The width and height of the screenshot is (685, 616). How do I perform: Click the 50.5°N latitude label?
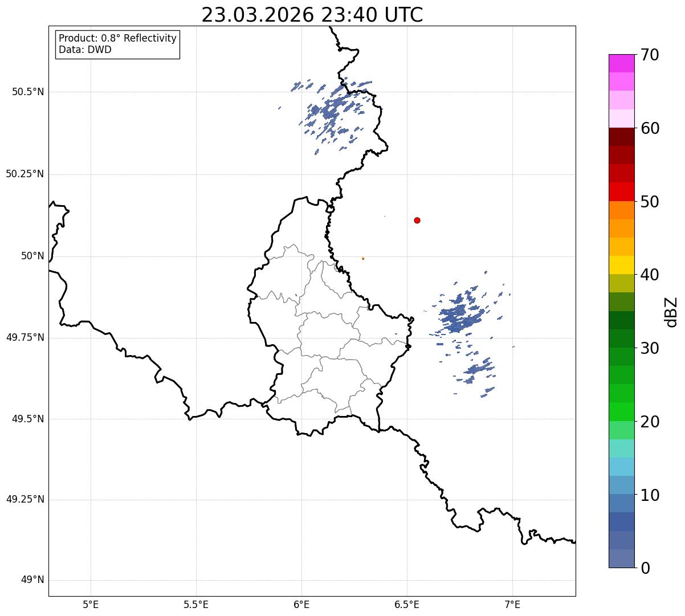coord(27,92)
